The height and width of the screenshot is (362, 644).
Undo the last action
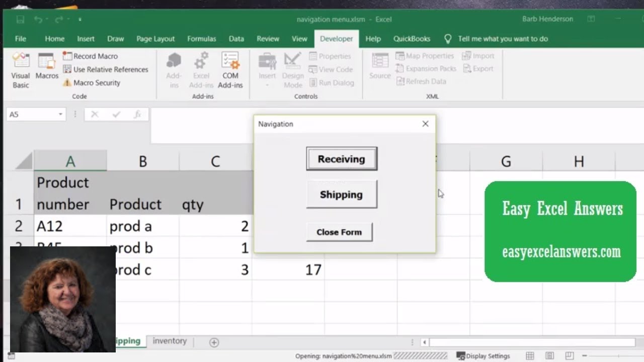[38, 20]
